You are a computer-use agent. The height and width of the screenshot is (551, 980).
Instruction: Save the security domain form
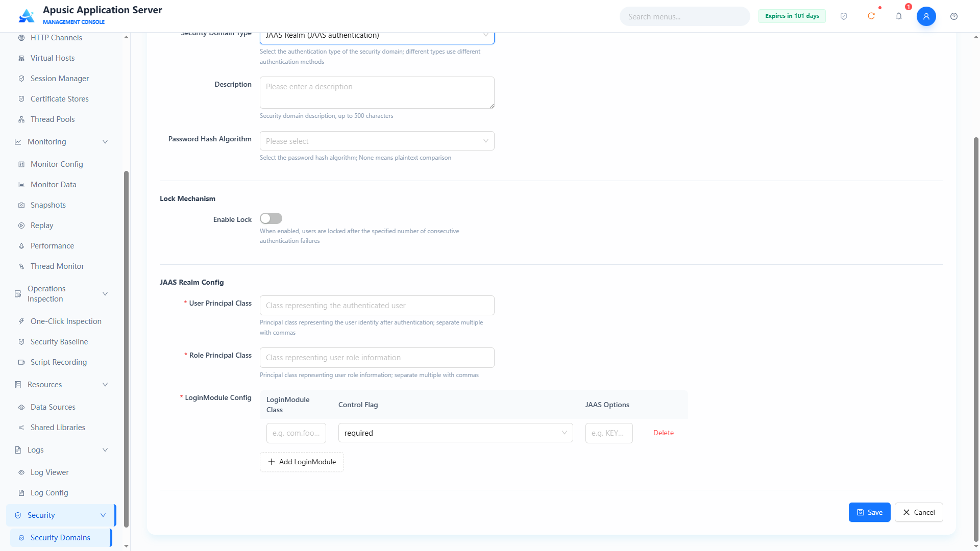click(869, 512)
